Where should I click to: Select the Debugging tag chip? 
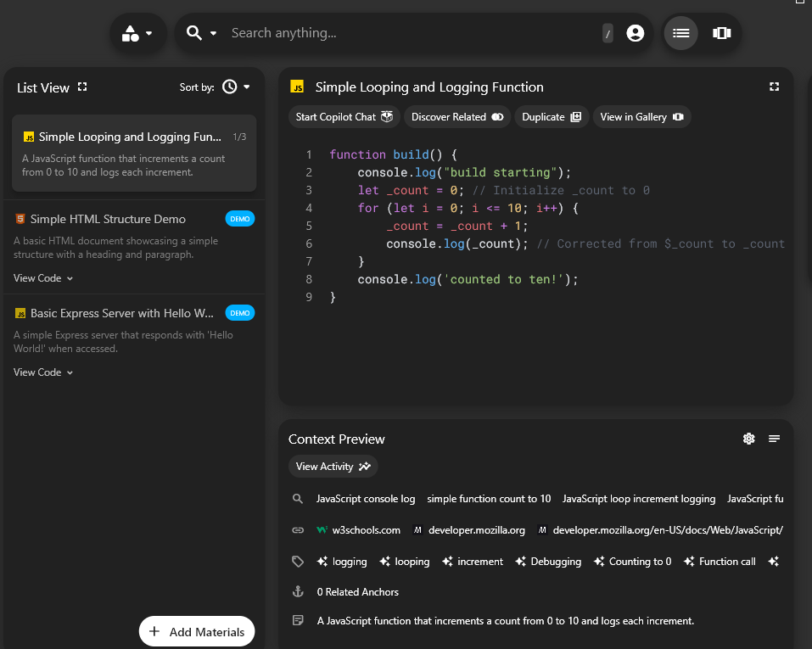pyautogui.click(x=547, y=561)
